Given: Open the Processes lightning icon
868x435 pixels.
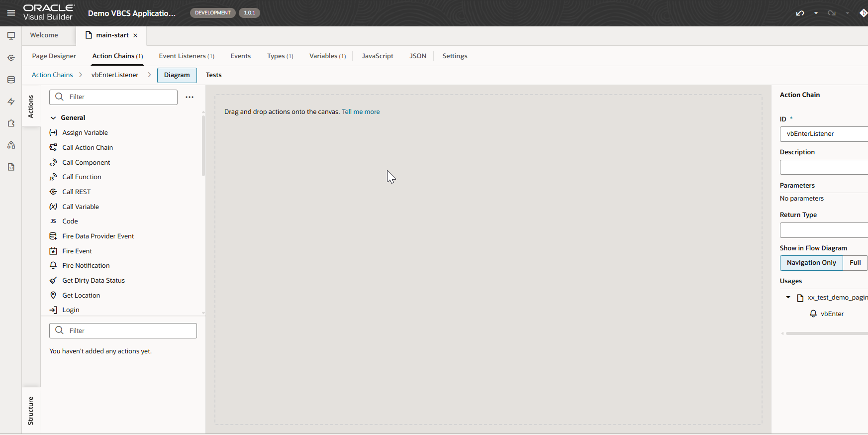Looking at the screenshot, I should click(11, 102).
